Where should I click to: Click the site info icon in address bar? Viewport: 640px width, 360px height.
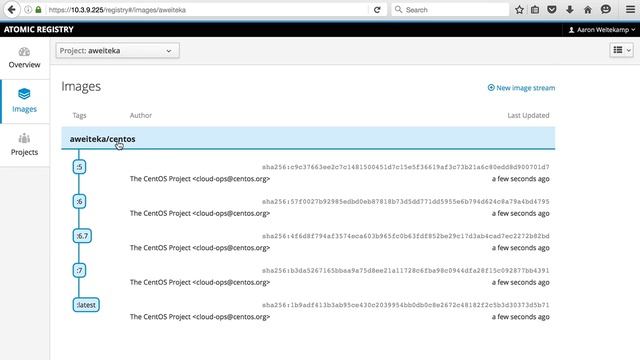[x=28, y=9]
